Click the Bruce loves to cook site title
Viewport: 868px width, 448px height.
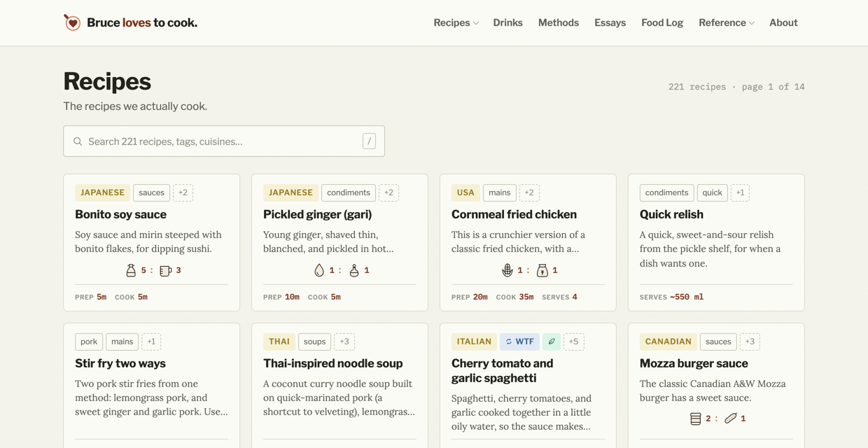pyautogui.click(x=142, y=22)
